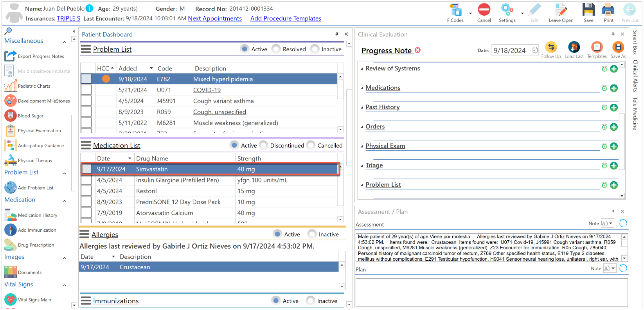Select Inactive radio in Allergies
644x310 pixels.
pos(312,234)
